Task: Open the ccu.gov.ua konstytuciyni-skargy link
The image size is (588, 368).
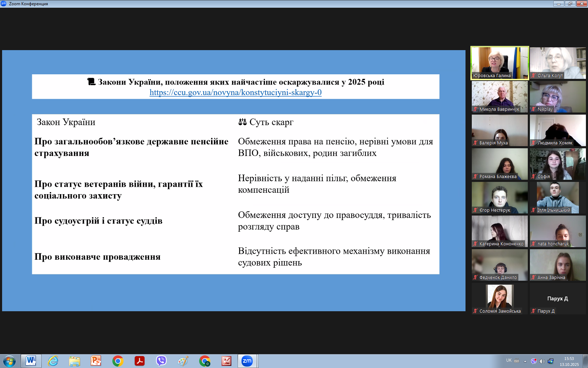Action: 235,93
